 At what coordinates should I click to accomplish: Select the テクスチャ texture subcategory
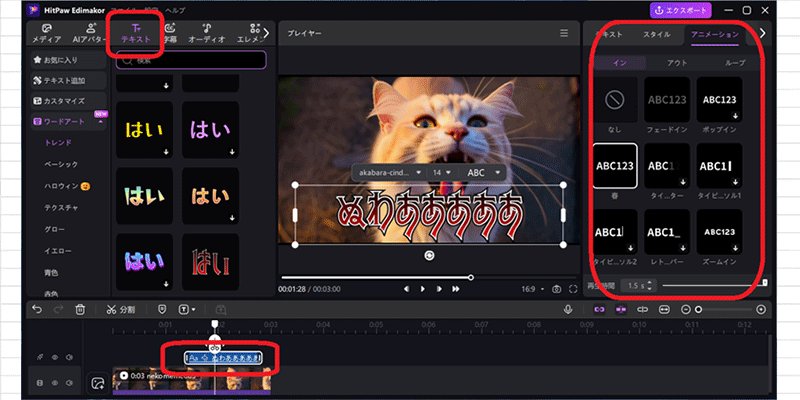coord(61,208)
